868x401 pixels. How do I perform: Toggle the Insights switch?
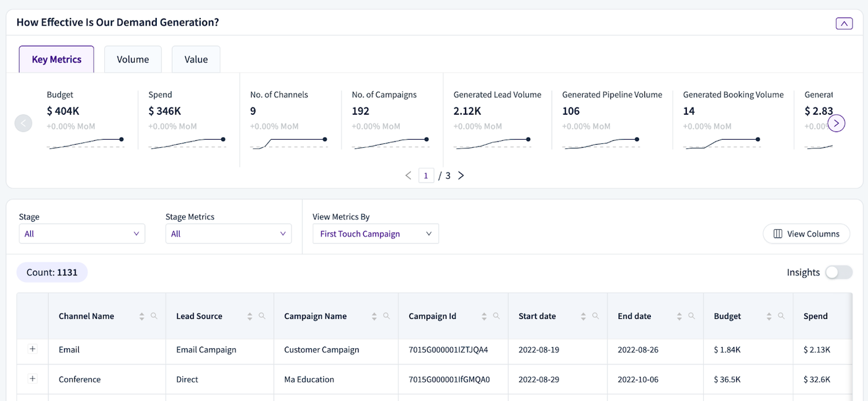pos(838,272)
